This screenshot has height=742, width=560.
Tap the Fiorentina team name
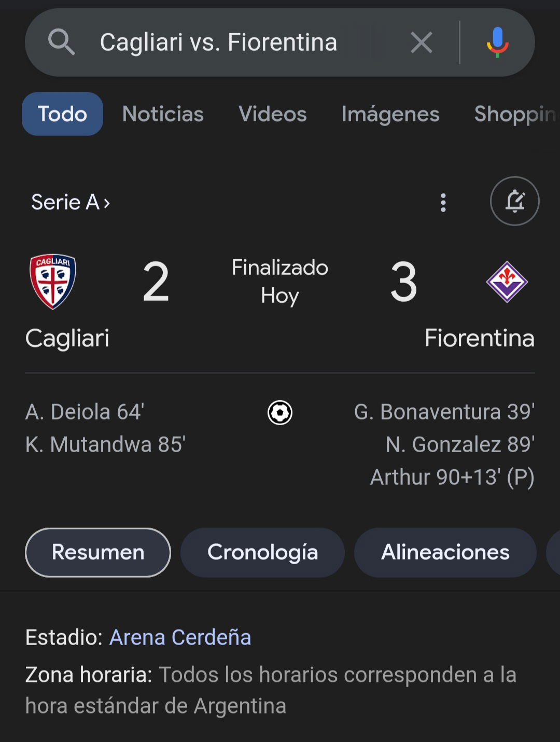(x=480, y=338)
